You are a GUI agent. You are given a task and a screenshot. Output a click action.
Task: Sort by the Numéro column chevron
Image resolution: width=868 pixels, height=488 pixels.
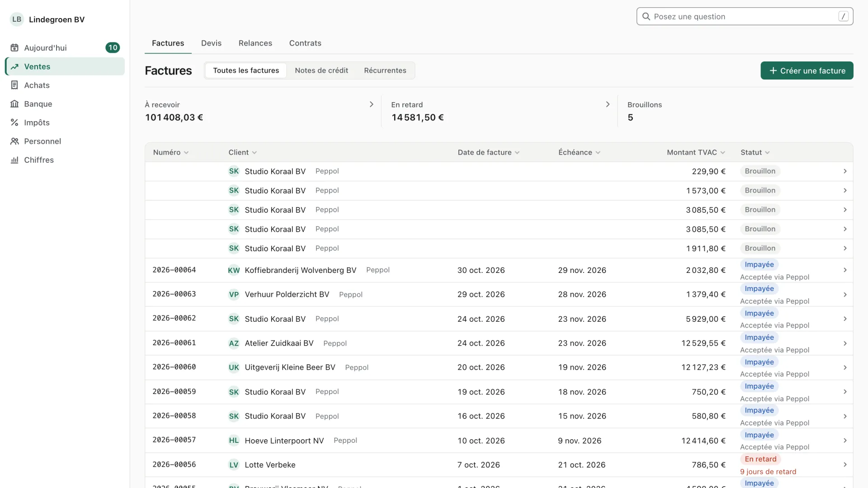click(x=186, y=153)
